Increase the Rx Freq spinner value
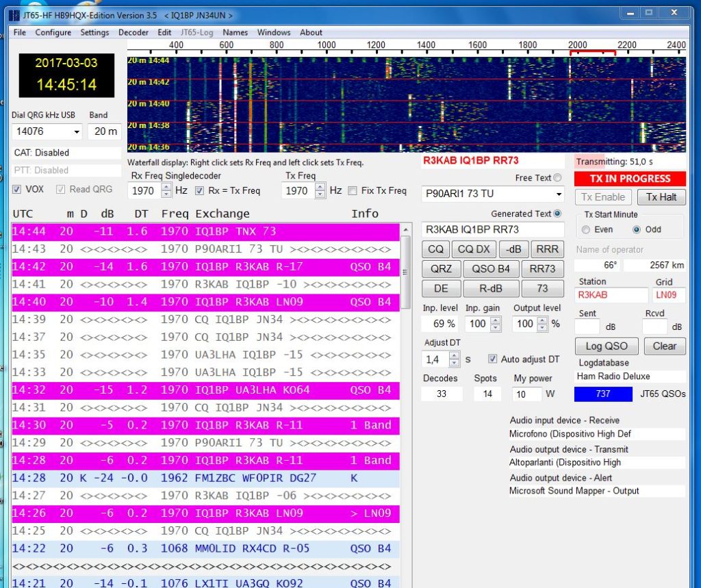Screen dimensions: 701x588 tap(166, 187)
